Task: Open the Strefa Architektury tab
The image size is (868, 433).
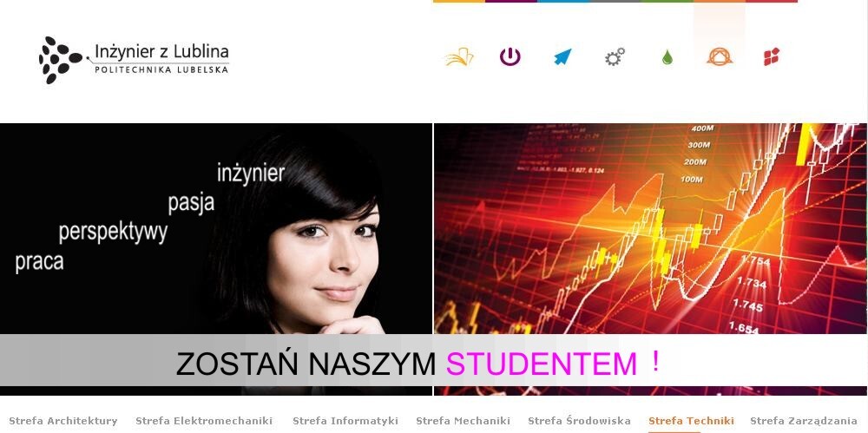Action: (63, 421)
